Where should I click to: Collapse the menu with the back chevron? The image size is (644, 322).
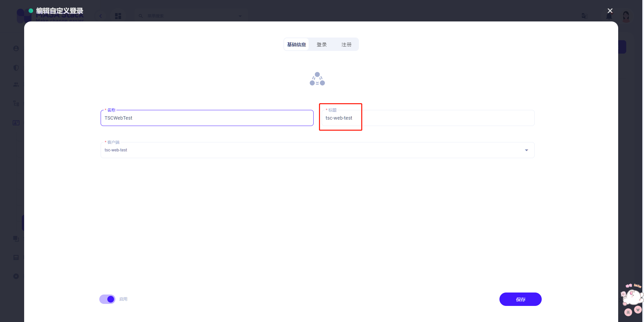tap(100, 16)
